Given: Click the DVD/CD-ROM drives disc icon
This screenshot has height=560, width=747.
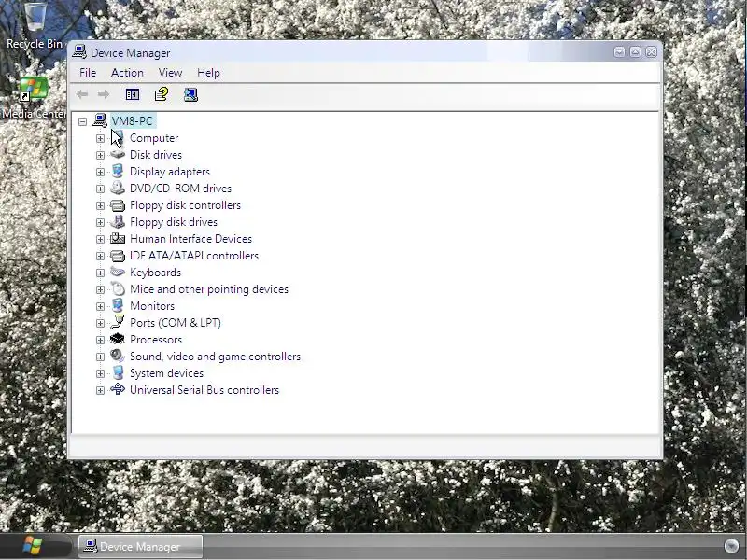Looking at the screenshot, I should [118, 189].
